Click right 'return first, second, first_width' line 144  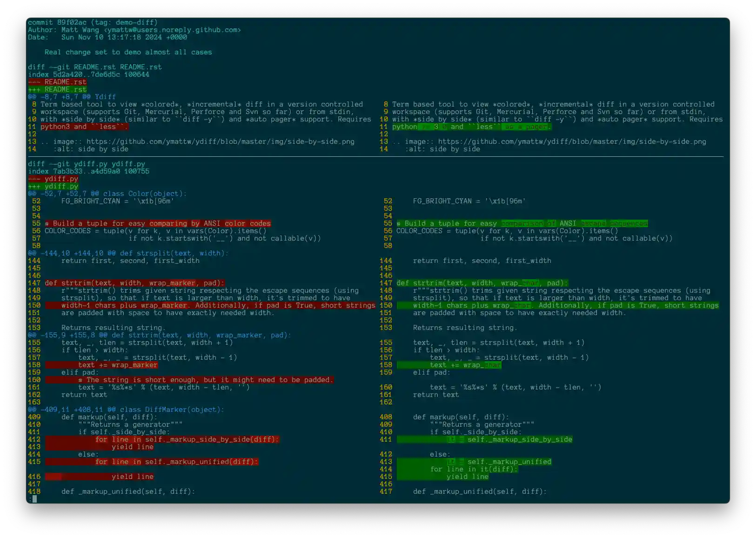(482, 261)
